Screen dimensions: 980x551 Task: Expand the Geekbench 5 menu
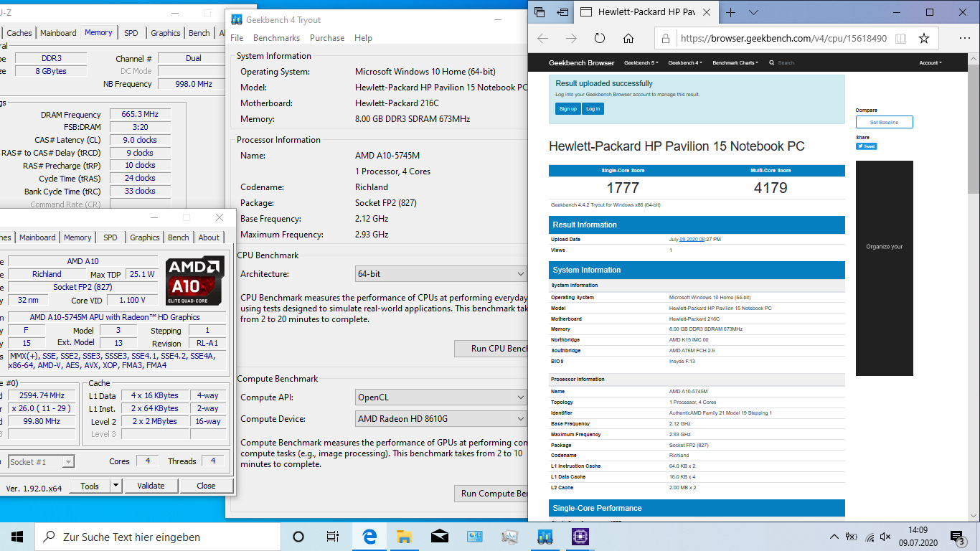(641, 62)
